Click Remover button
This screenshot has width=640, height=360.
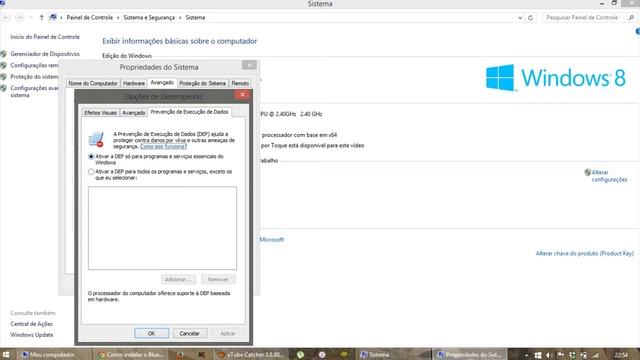click(218, 280)
